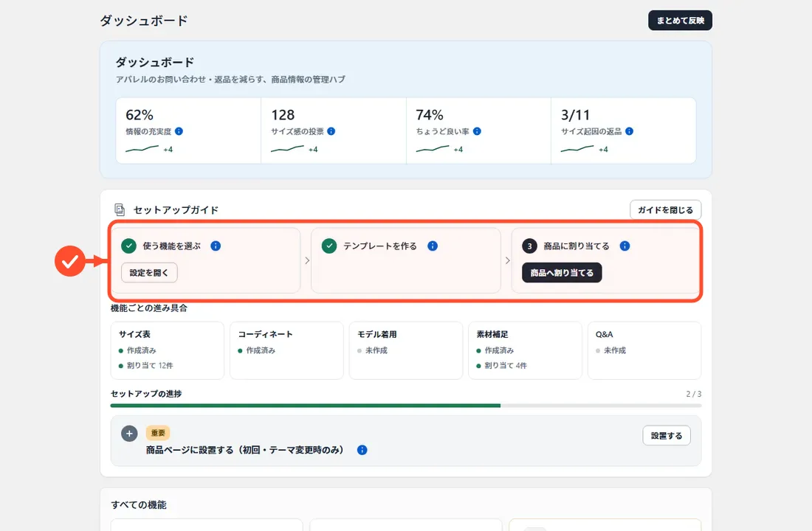Image resolution: width=812 pixels, height=531 pixels.
Task: Click info icon next to ちょうど良い率
Action: 477,131
